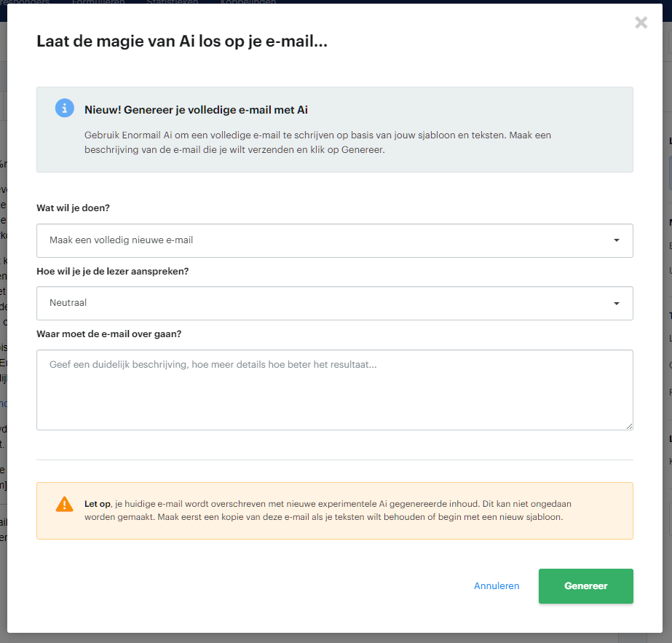Click the 'Gebruik Enormail Ai' description paragraph

(317, 142)
